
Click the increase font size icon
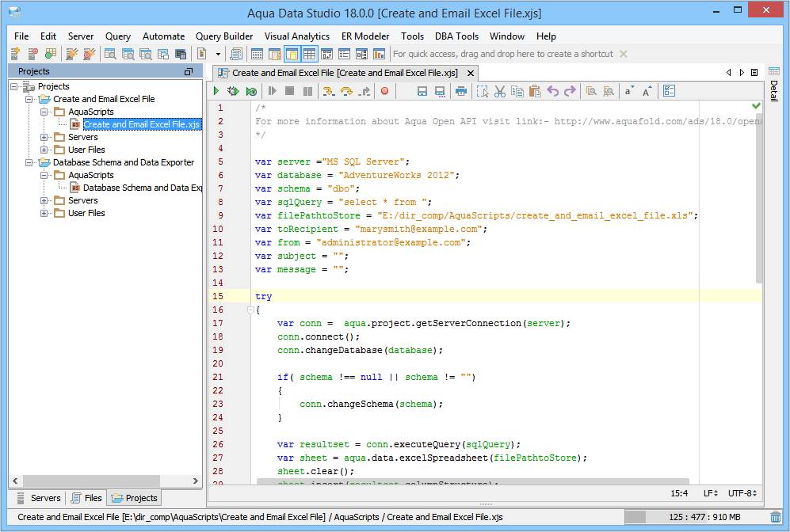coord(647,91)
